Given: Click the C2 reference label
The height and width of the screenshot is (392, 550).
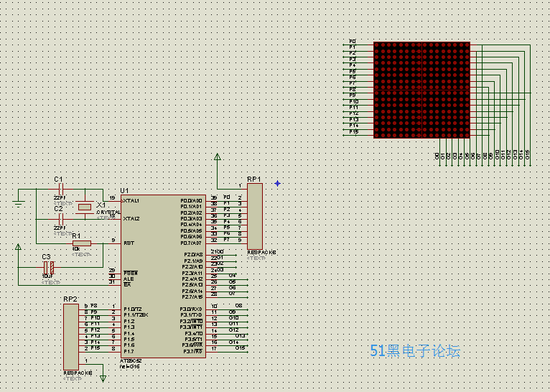Looking at the screenshot, I should [58, 209].
